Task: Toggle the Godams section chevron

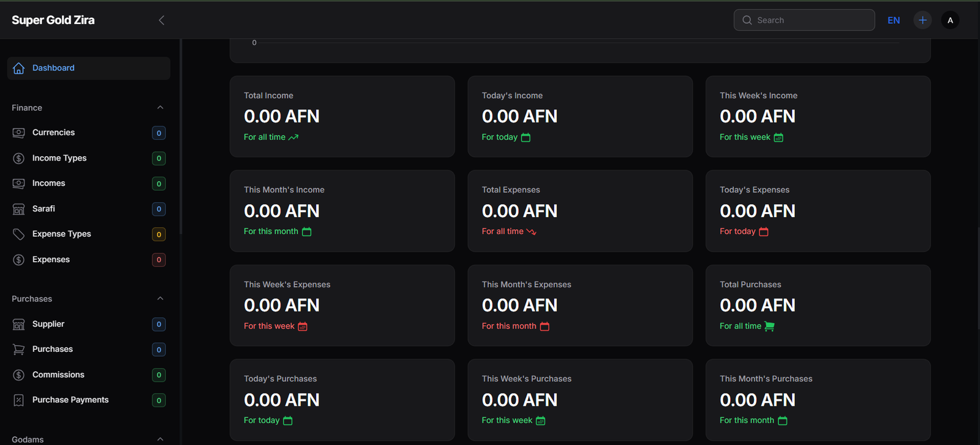Action: tap(160, 439)
